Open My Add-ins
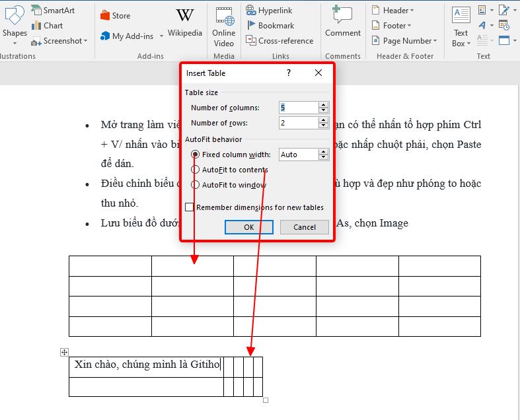520x420 pixels. pos(127,36)
